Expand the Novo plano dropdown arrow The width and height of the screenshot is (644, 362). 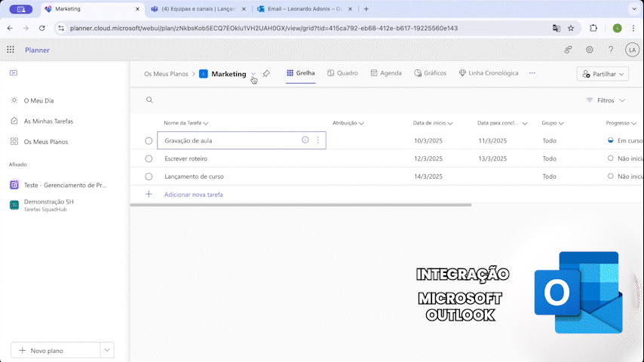(x=107, y=351)
